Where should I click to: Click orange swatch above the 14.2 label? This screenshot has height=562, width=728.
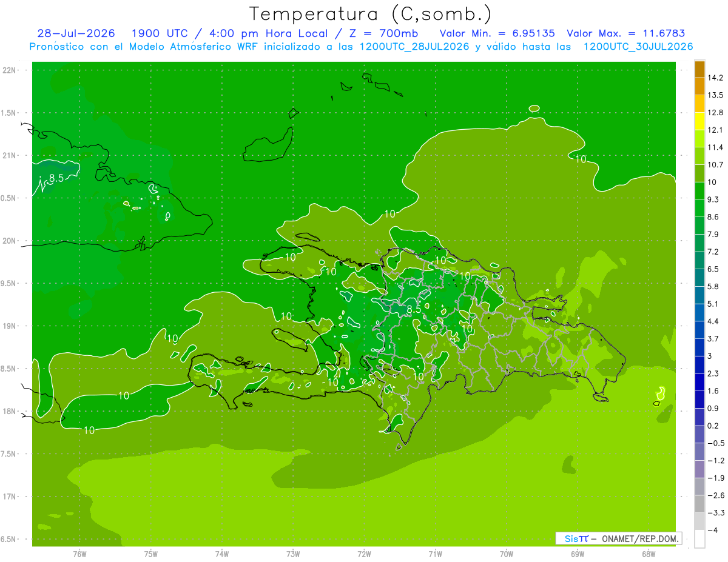(x=699, y=69)
